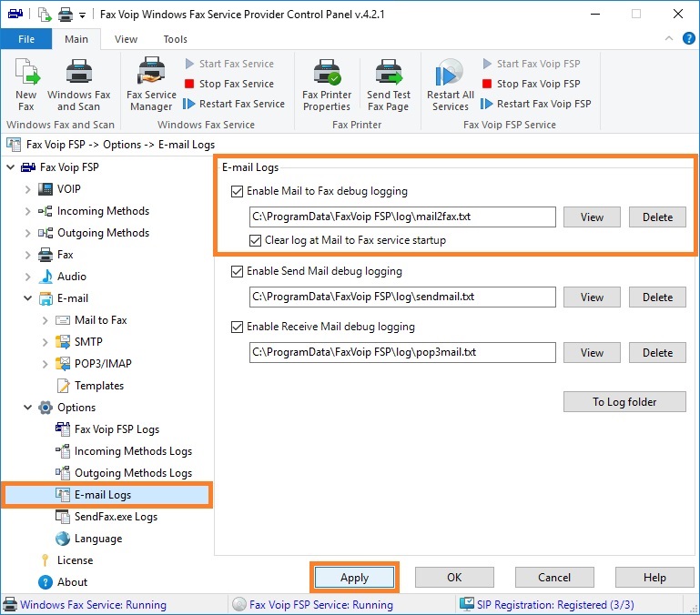Select License in the tree
The height and width of the screenshot is (615, 700).
(75, 561)
